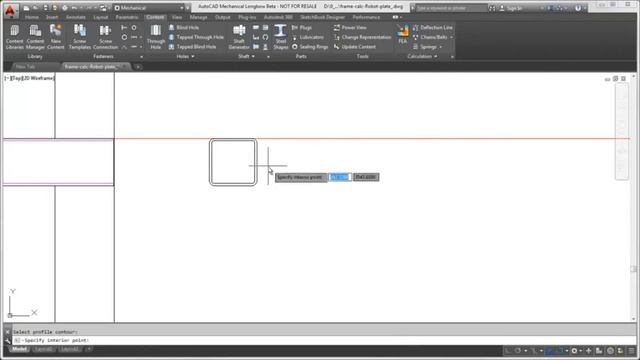Launch Screw Connection tool
This screenshot has width=640, height=360.
[x=105, y=37]
